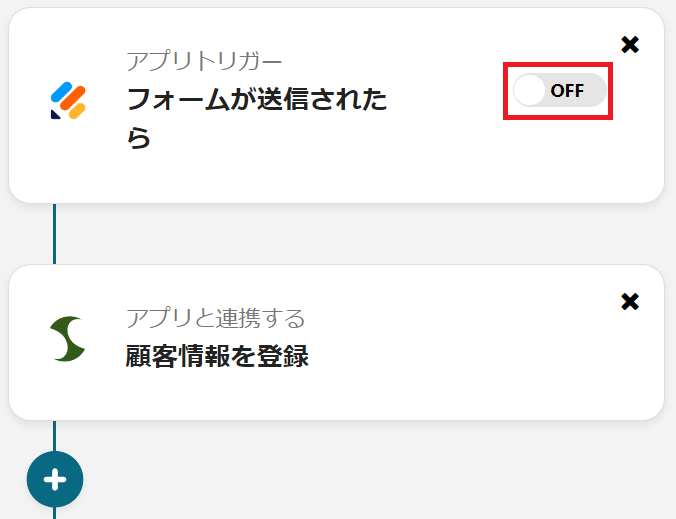676x519 pixels.
Task: Click the Jotform app icon in the trigger card
Action: click(x=68, y=101)
